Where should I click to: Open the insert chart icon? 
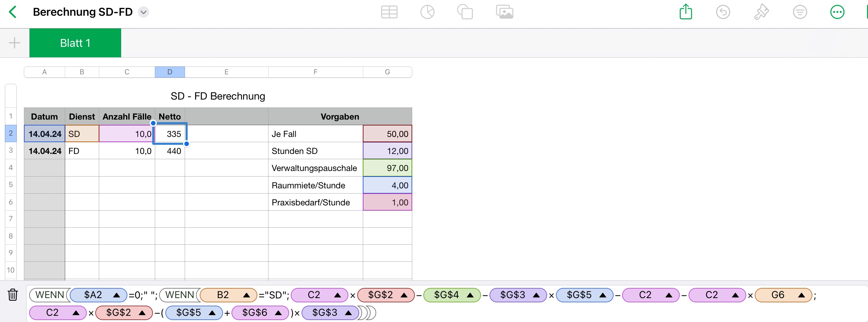point(427,12)
